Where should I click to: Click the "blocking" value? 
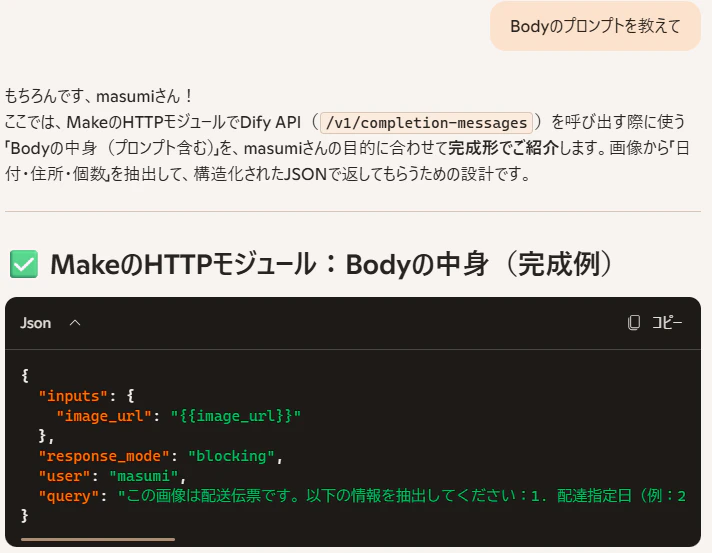pyautogui.click(x=231, y=456)
